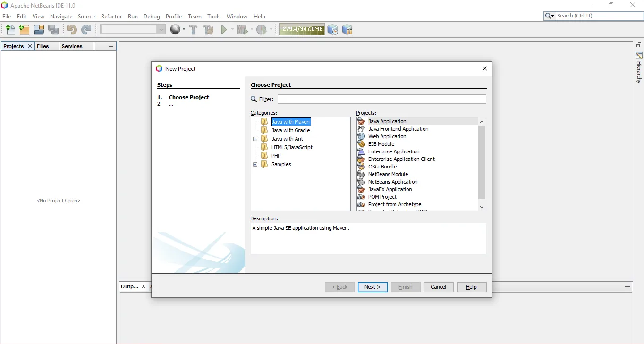Screen dimensions: 644x344
Task: Click the magnifier icon in the Search box
Action: click(x=549, y=16)
